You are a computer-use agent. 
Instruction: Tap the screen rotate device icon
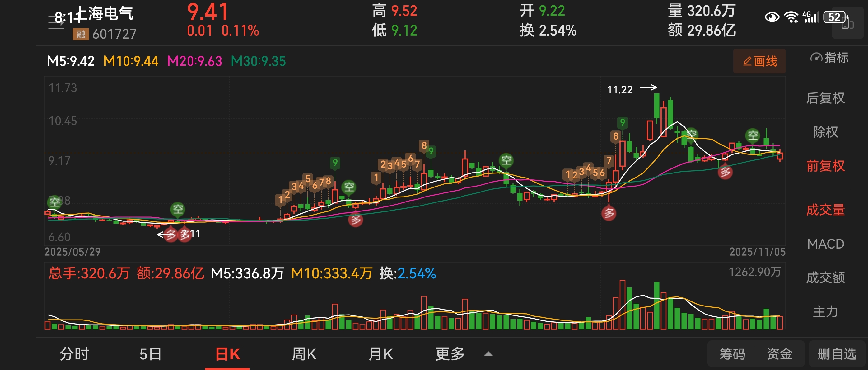coord(847,23)
